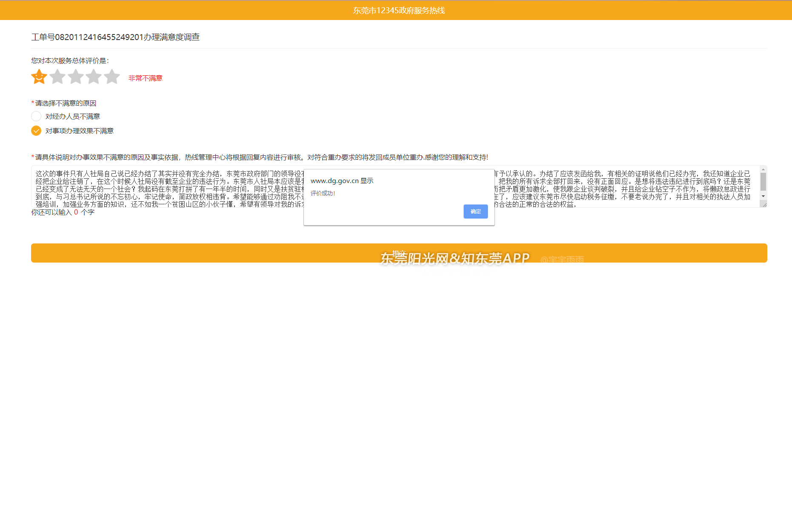Click the 东莞市12345政府服务热线 header title

coord(399,10)
